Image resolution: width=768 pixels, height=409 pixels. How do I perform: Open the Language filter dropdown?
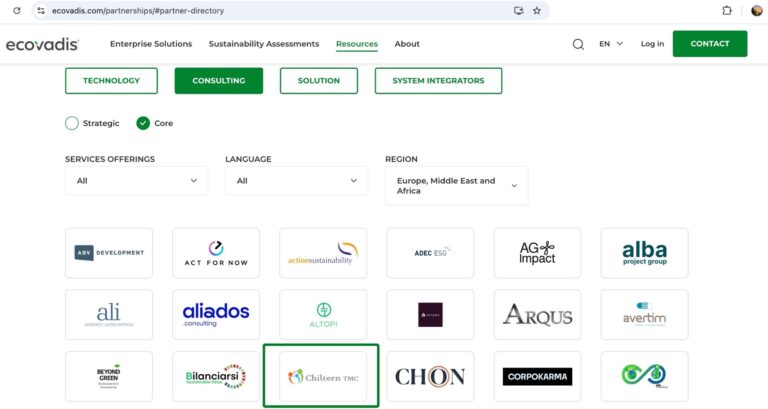coord(297,181)
